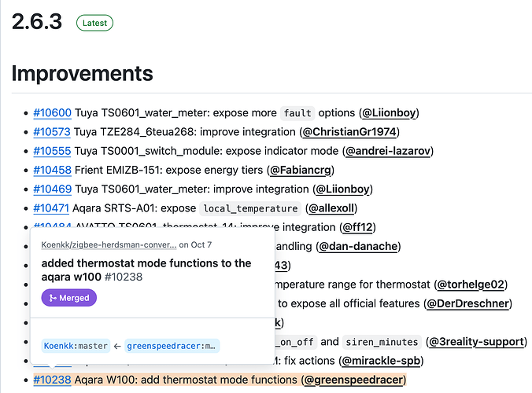
Task: Click the Koenkk:master branch label
Action: pos(76,345)
